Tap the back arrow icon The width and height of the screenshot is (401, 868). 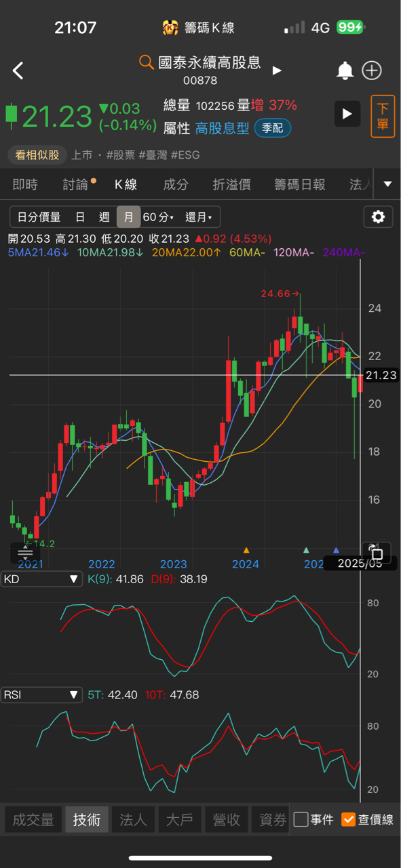(x=18, y=71)
